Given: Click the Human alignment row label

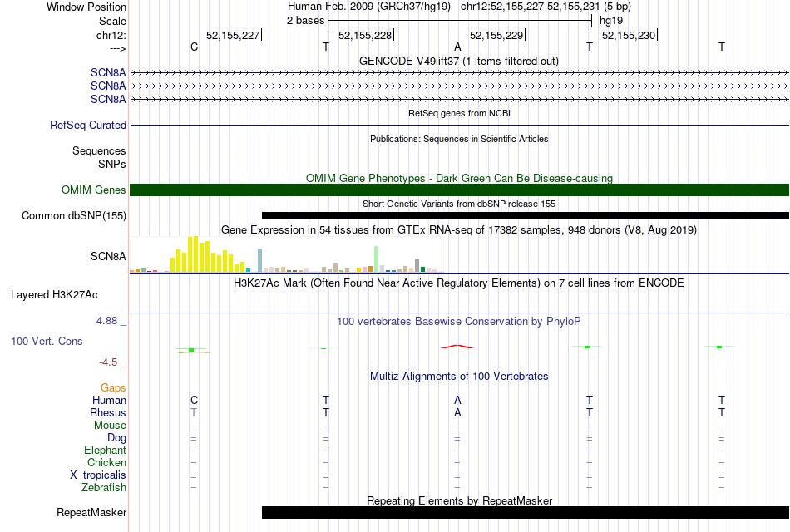Looking at the screenshot, I should tap(109, 401).
